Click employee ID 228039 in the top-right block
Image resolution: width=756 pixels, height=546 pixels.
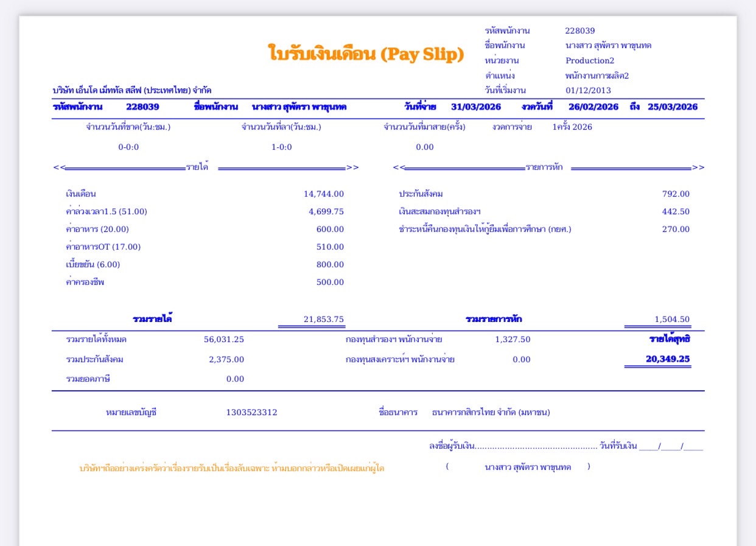pos(579,30)
